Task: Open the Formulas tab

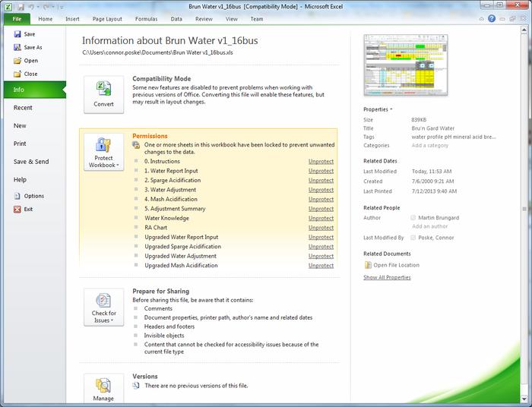Action: [x=146, y=19]
